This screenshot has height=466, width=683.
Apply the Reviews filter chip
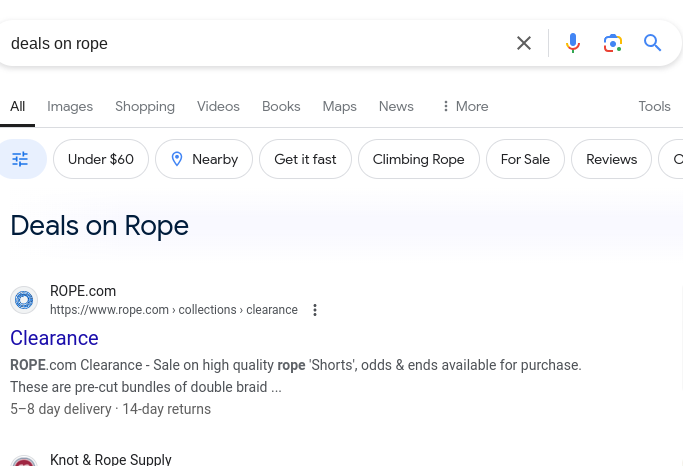click(612, 159)
